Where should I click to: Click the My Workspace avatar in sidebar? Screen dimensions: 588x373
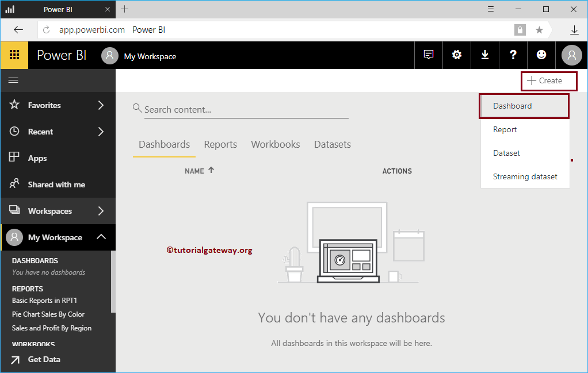point(14,237)
